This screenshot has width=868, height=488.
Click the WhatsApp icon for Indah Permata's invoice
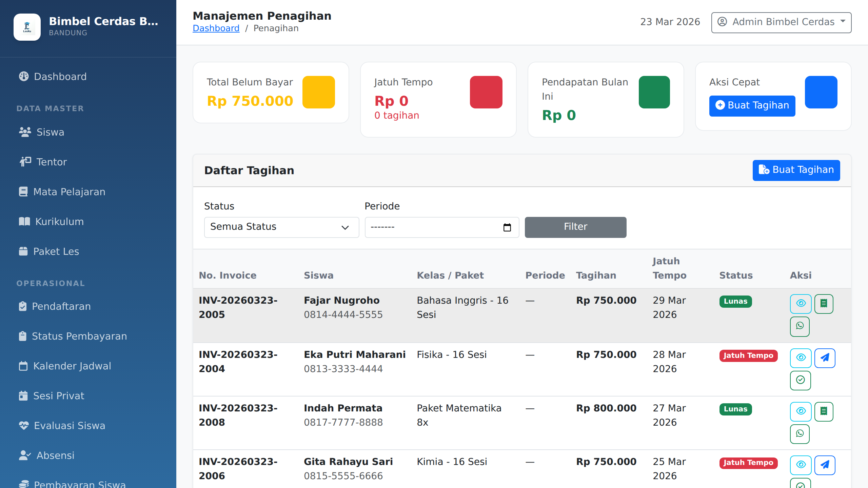point(800,434)
